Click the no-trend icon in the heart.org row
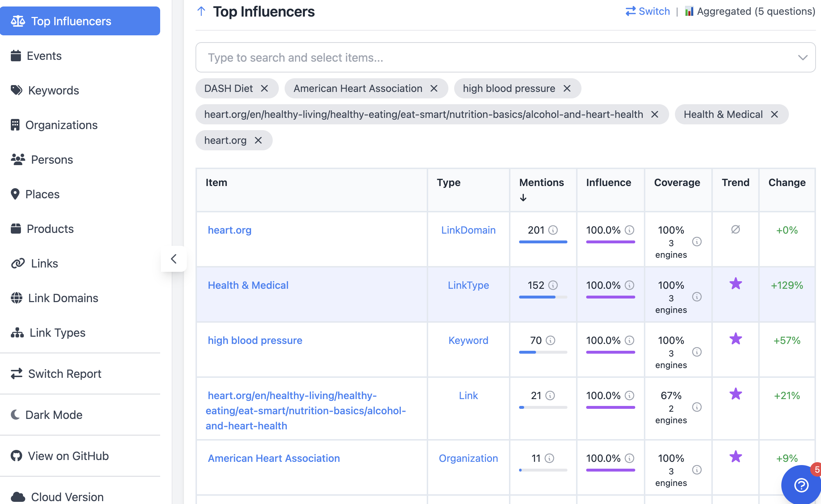The width and height of the screenshot is (821, 504). coord(736,229)
